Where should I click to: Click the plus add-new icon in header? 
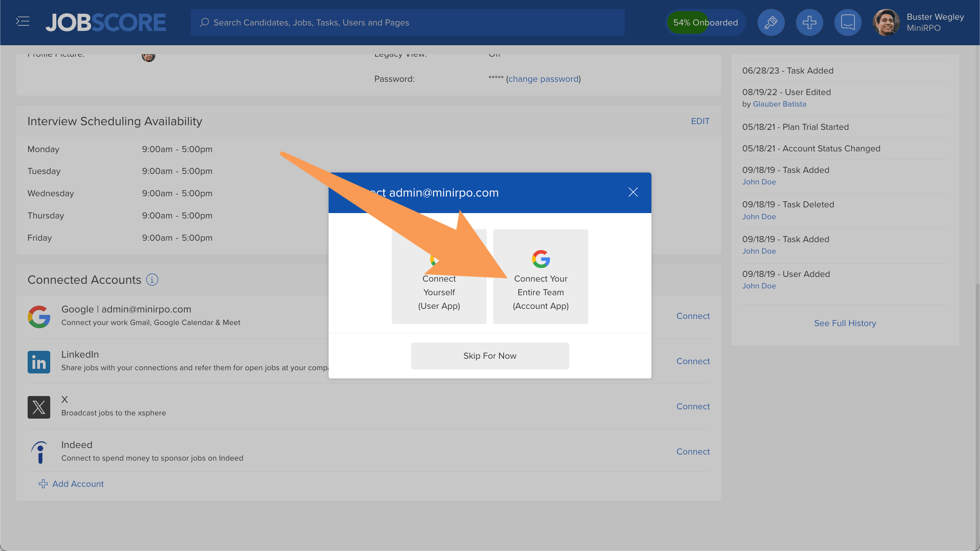(809, 23)
